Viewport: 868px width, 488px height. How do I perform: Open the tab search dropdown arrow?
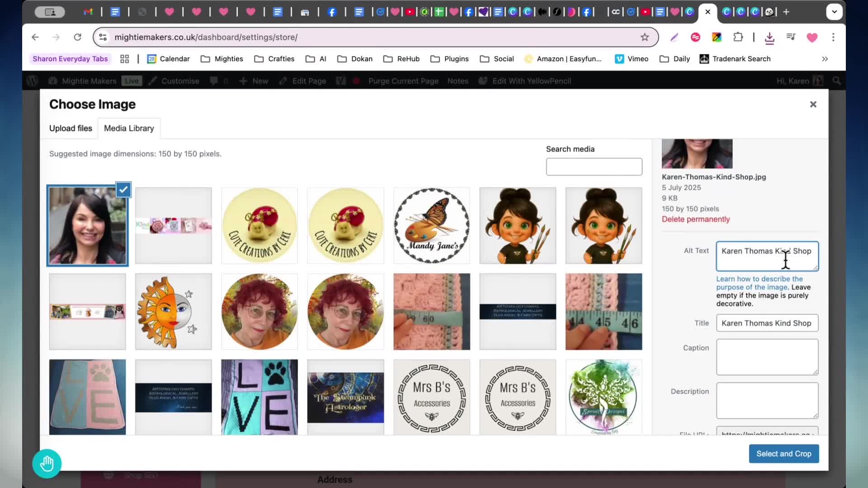coord(834,12)
